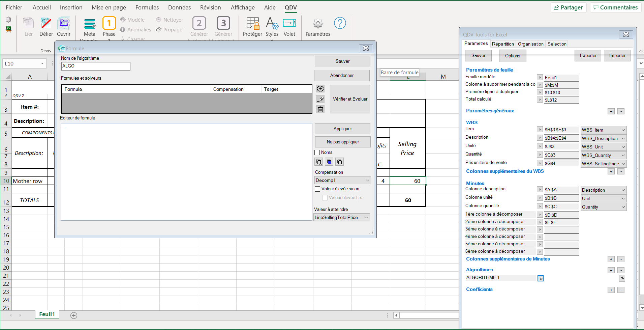Image resolution: width=644 pixels, height=330 pixels.
Task: Remove Coefficients entry with minus button
Action: tap(621, 290)
